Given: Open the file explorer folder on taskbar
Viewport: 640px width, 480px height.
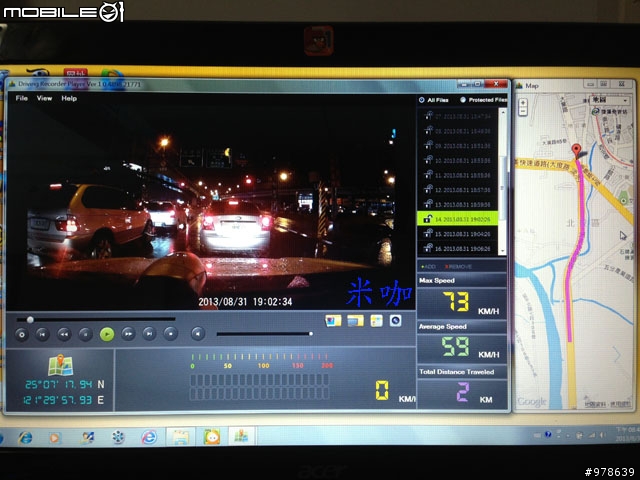Looking at the screenshot, I should pos(180,437).
